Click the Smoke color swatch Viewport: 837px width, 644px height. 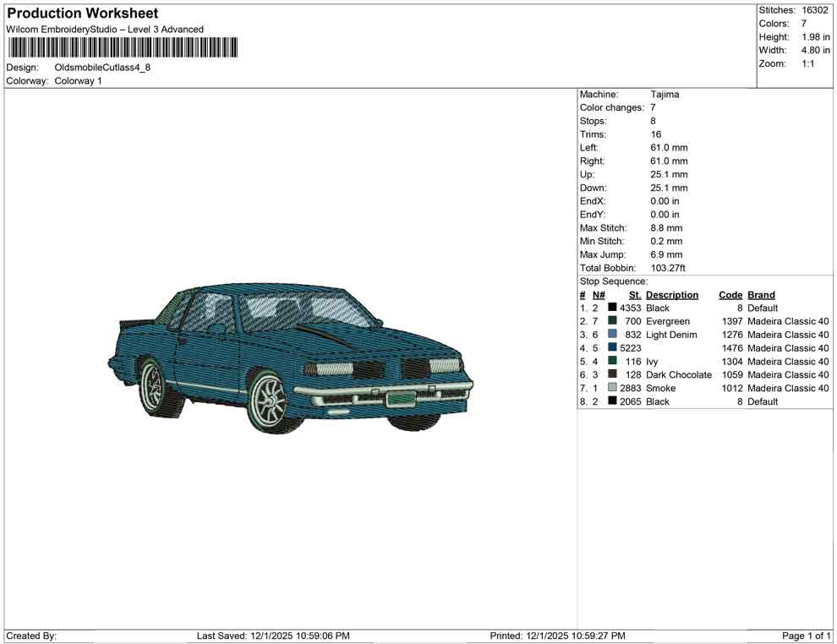(x=612, y=388)
